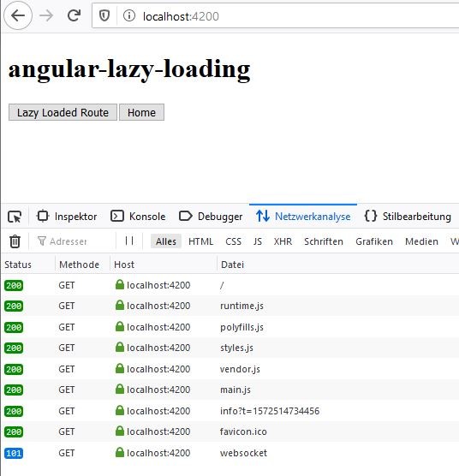Click the Home button

[x=141, y=112]
